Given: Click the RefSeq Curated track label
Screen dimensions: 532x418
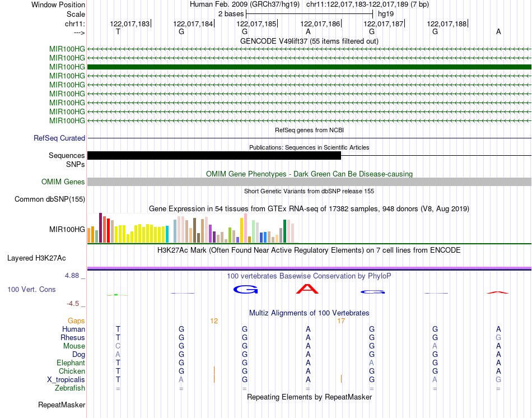Looking at the screenshot, I should [x=59, y=138].
